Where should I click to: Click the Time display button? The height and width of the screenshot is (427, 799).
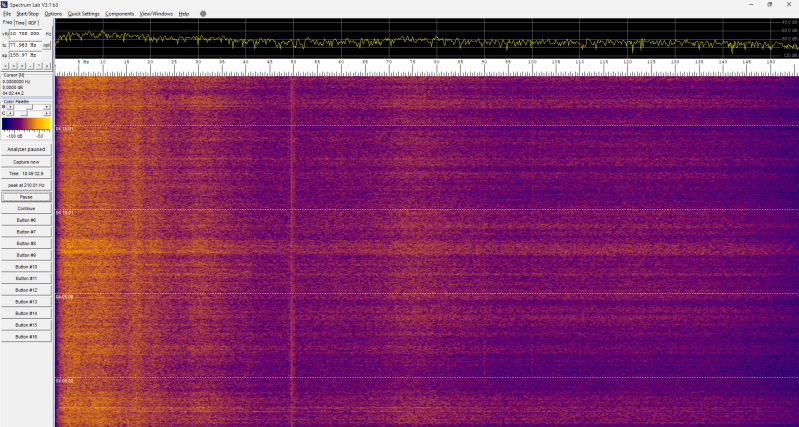point(26,174)
